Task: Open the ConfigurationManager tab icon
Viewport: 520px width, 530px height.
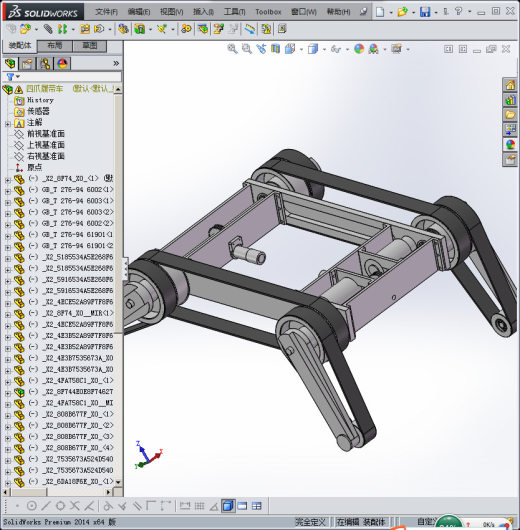Action: (x=45, y=64)
